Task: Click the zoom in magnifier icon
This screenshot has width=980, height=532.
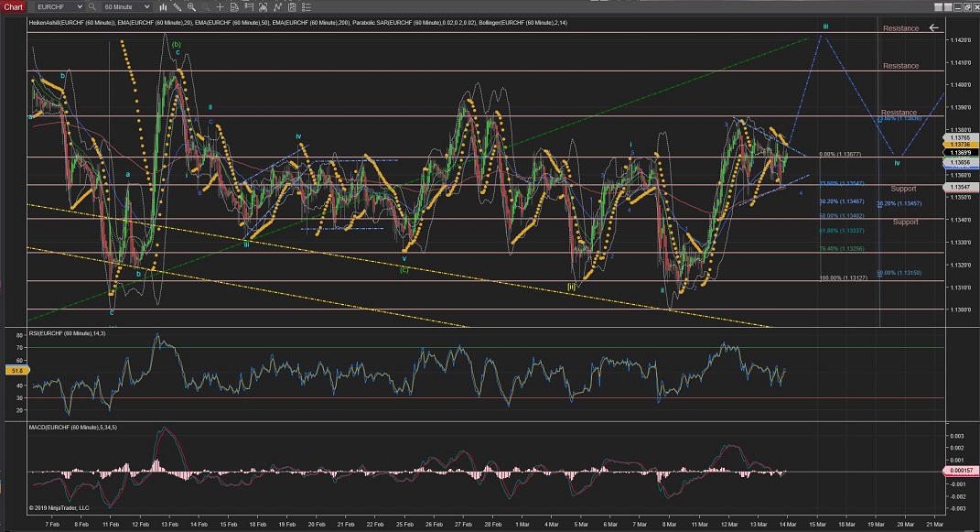Action: point(191,6)
